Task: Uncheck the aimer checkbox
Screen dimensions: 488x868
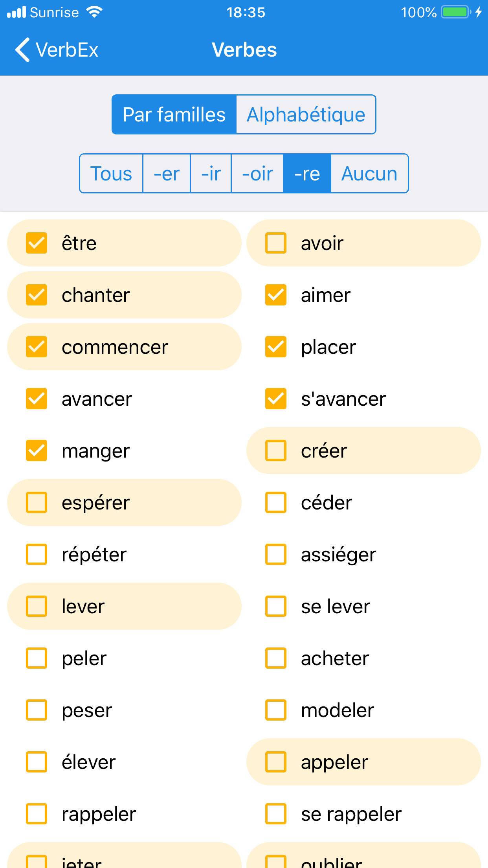Action: click(276, 295)
